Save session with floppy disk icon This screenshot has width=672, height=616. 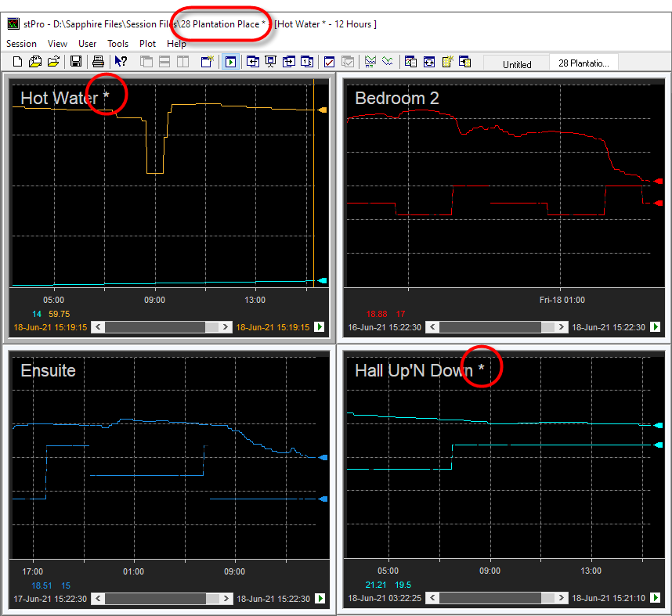point(76,62)
